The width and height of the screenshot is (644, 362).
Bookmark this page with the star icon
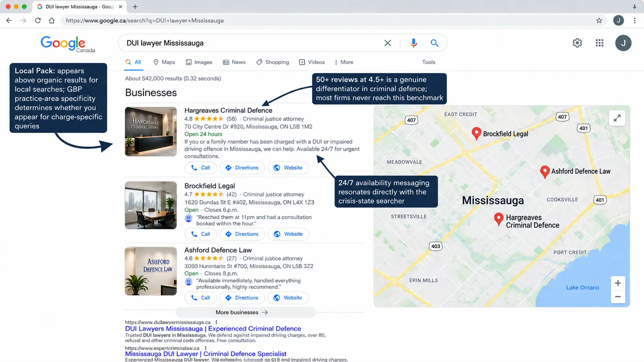coord(599,21)
